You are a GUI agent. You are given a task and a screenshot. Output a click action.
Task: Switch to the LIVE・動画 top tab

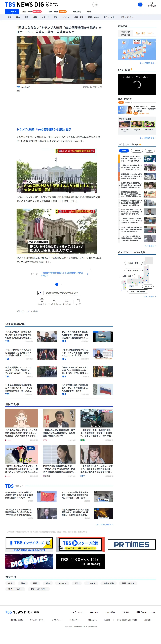57,11
